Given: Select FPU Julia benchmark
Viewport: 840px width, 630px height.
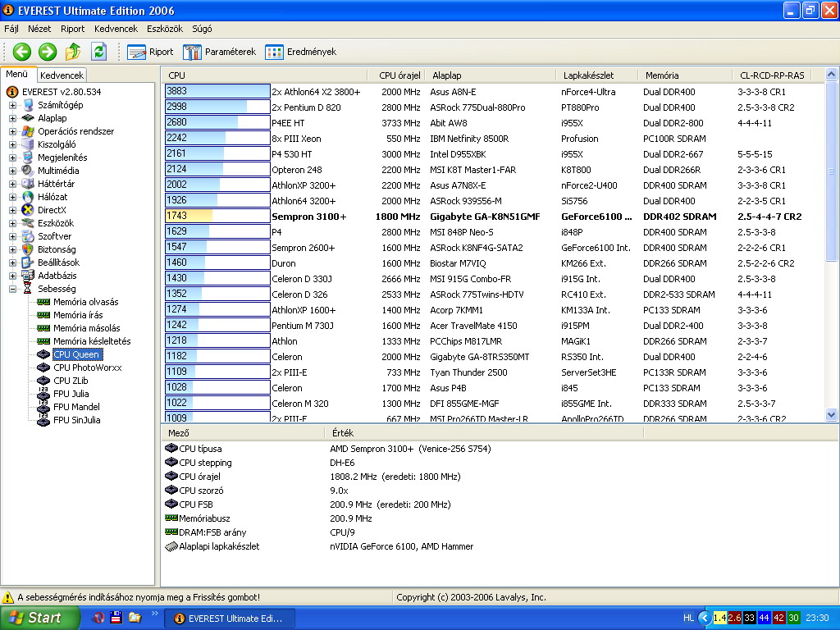Looking at the screenshot, I should [x=71, y=394].
